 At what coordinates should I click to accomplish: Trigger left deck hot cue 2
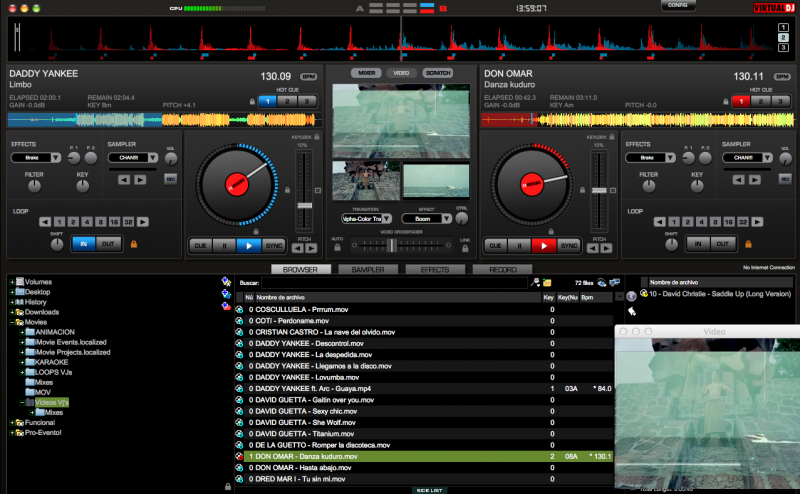(287, 101)
